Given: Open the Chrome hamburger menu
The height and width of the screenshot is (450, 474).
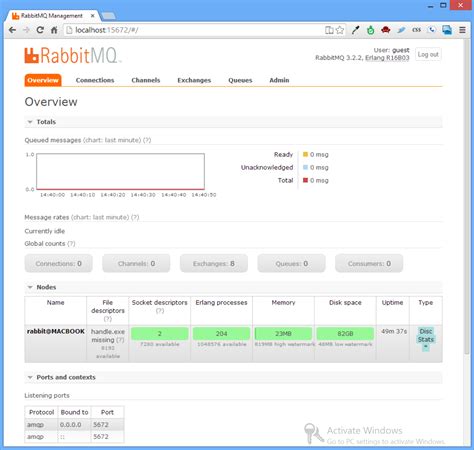Looking at the screenshot, I should [462, 30].
